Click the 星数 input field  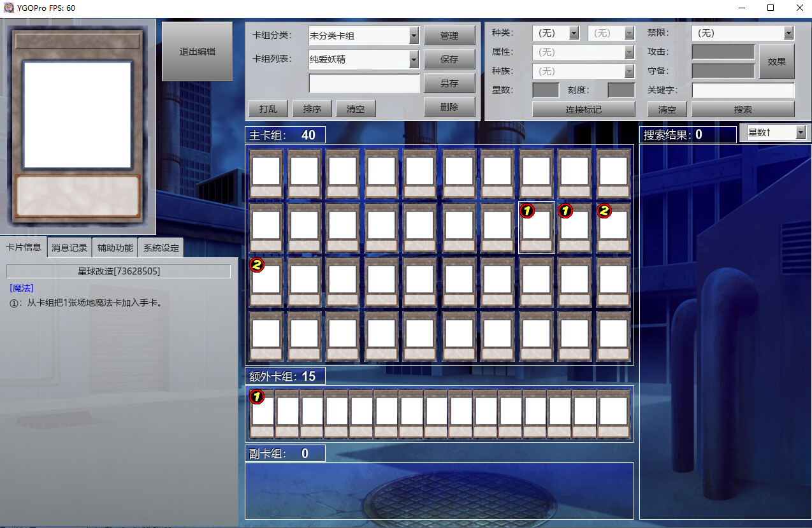(x=546, y=90)
